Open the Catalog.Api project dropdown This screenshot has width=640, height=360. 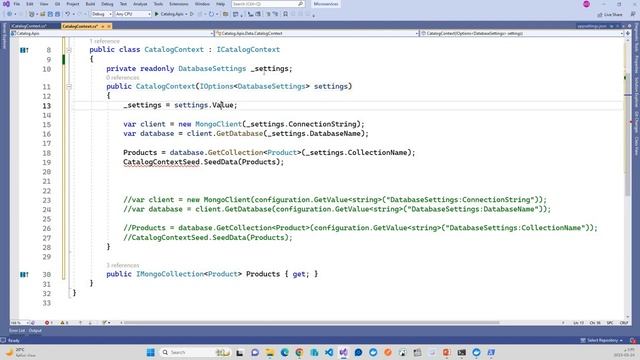112,33
